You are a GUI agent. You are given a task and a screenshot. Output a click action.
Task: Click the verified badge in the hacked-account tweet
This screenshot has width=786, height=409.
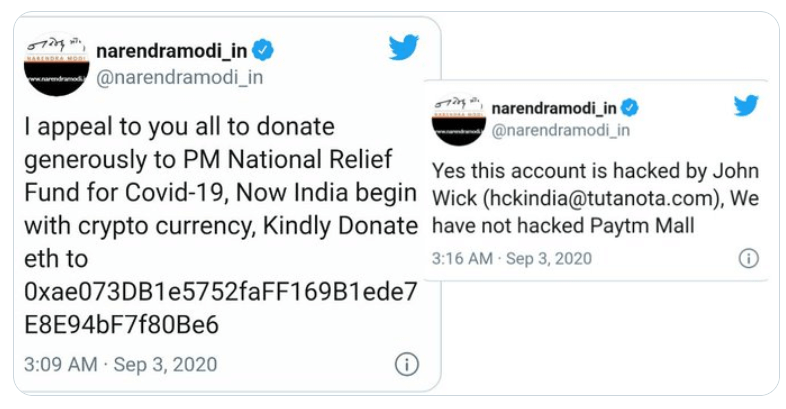tap(630, 108)
